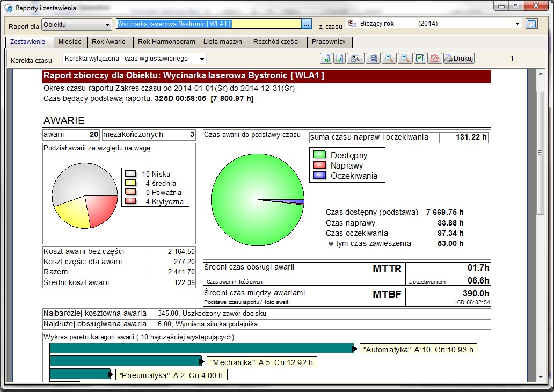Open the Raport dla Obiektu dropdown
The image size is (554, 392).
(x=76, y=24)
